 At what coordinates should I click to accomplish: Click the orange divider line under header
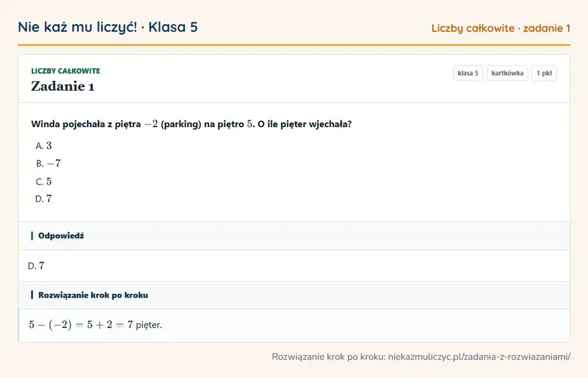click(x=294, y=45)
